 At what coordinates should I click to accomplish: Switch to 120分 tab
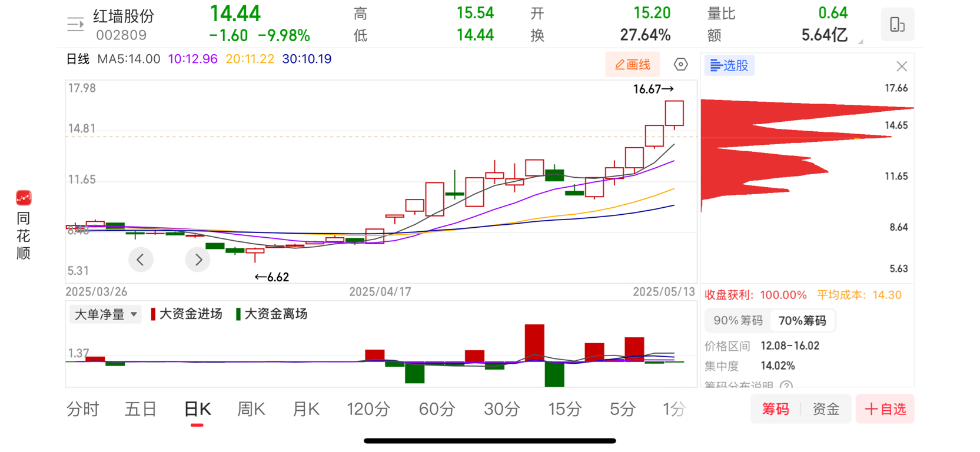click(368, 409)
